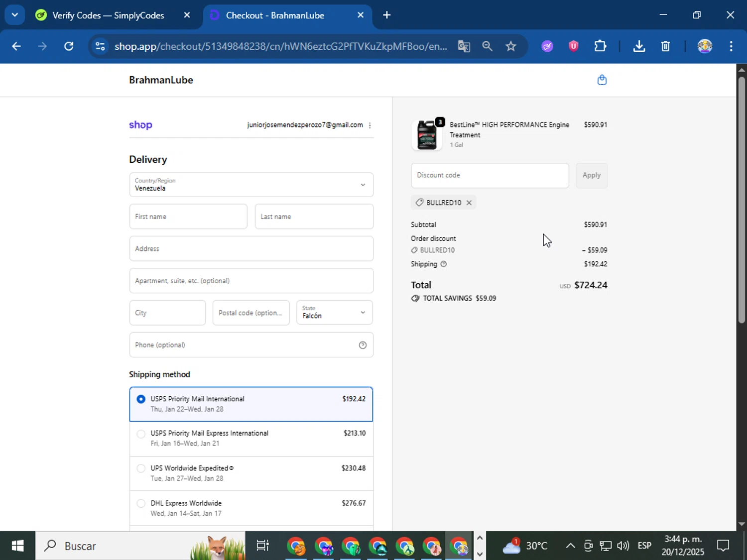747x560 pixels.
Task: Click the shipping info question mark icon
Action: point(443,264)
